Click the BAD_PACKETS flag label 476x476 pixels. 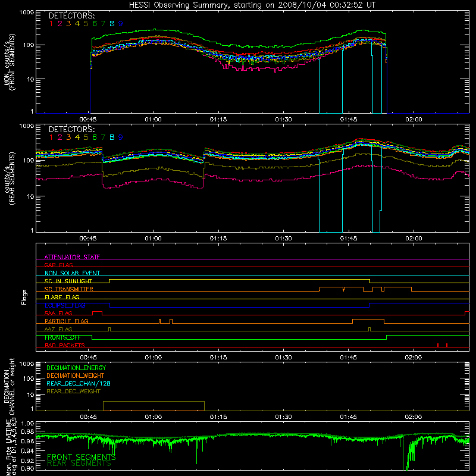point(65,345)
